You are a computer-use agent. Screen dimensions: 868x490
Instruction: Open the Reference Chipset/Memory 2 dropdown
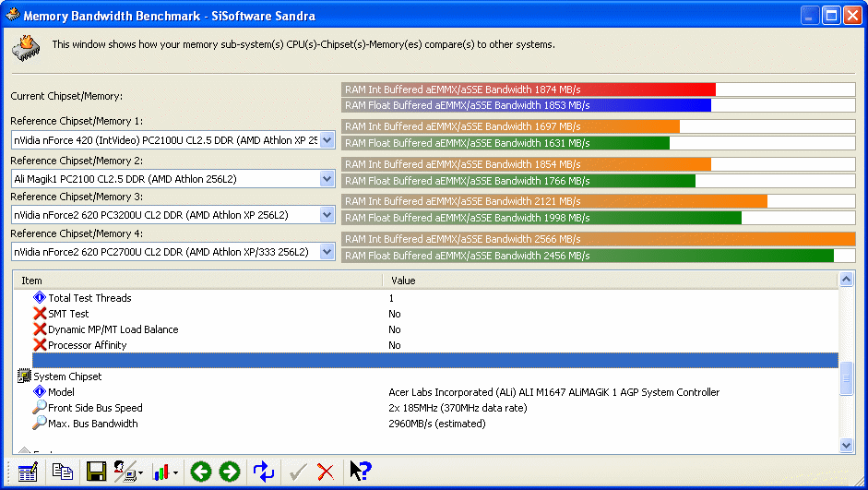(x=327, y=178)
